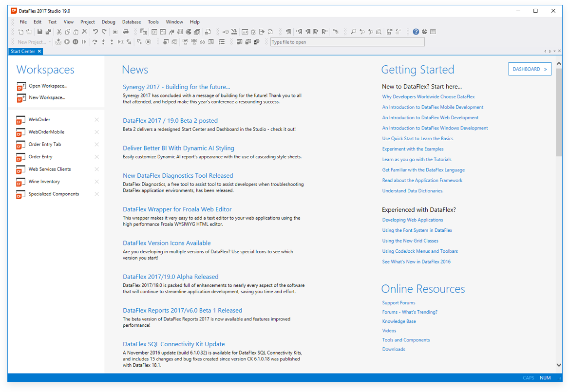Open the Support Forums link
The image size is (570, 392).
click(x=399, y=302)
